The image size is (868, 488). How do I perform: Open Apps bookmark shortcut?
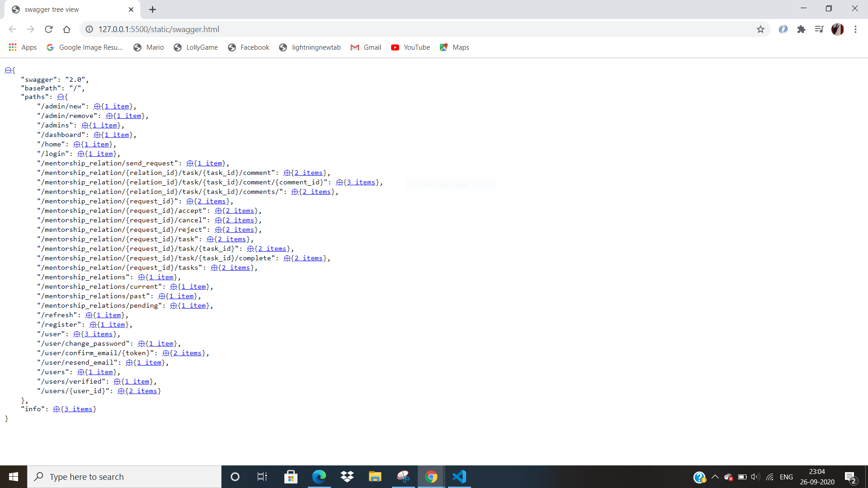tap(23, 47)
